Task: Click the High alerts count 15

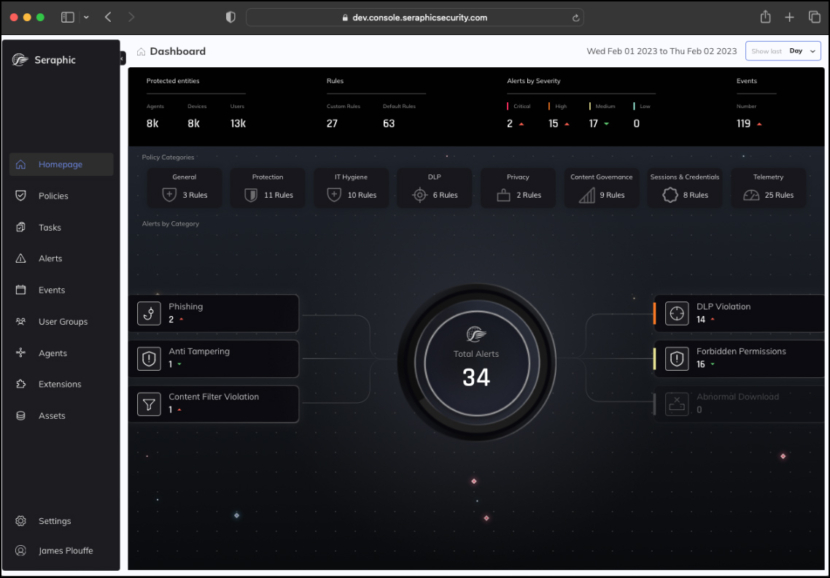Action: click(x=553, y=124)
